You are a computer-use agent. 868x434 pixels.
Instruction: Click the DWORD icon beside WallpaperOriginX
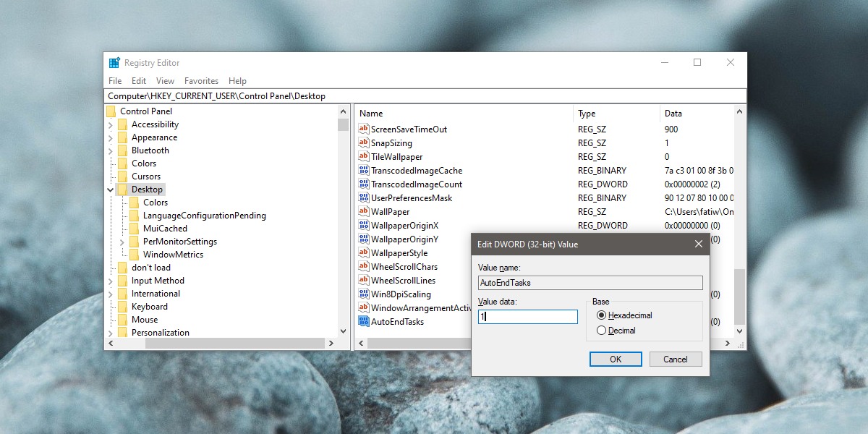point(365,225)
